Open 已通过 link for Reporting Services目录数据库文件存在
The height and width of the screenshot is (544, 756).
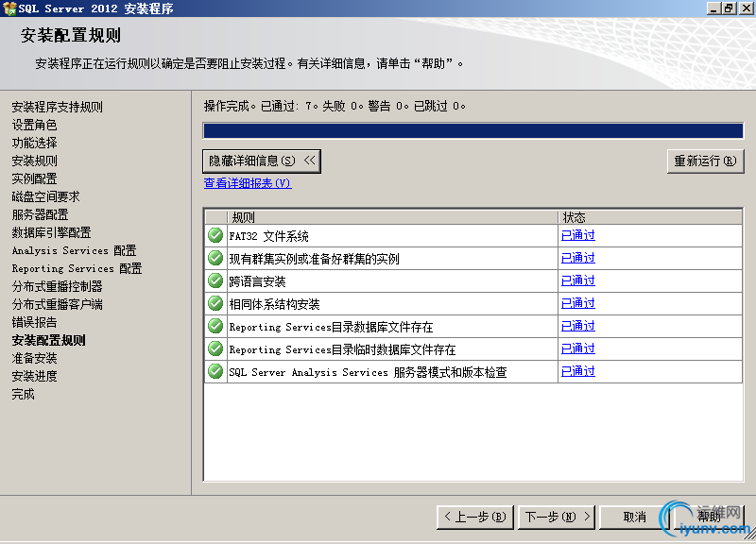[x=578, y=326]
